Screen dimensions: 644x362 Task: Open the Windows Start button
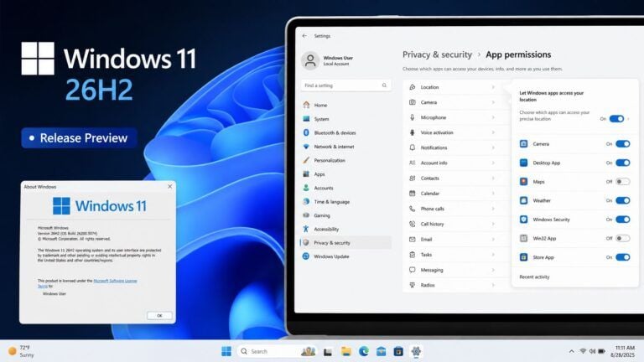pos(226,351)
